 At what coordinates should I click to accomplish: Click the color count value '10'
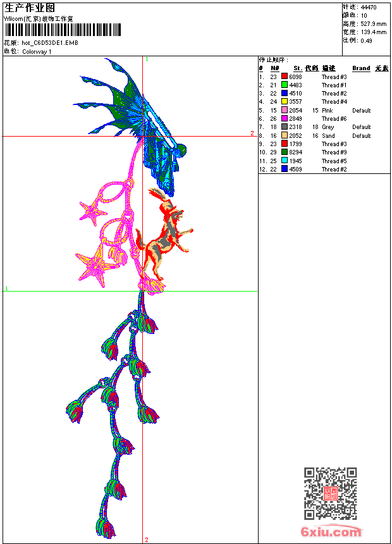364,15
